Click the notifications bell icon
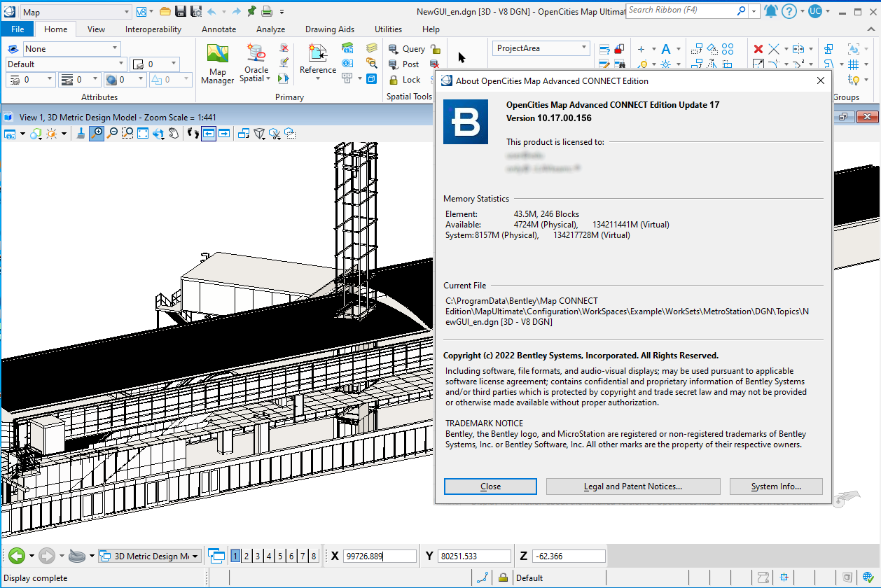881x588 pixels. [771, 11]
